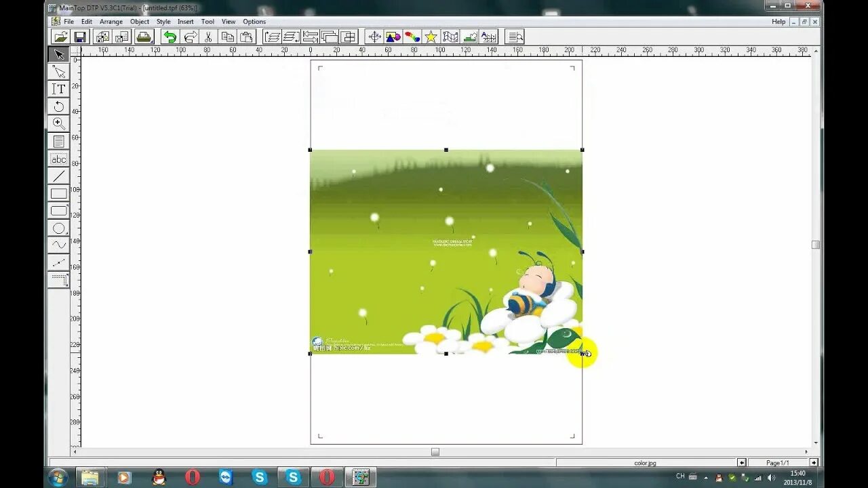Click the Windows Start button
The image size is (868, 488).
58,477
